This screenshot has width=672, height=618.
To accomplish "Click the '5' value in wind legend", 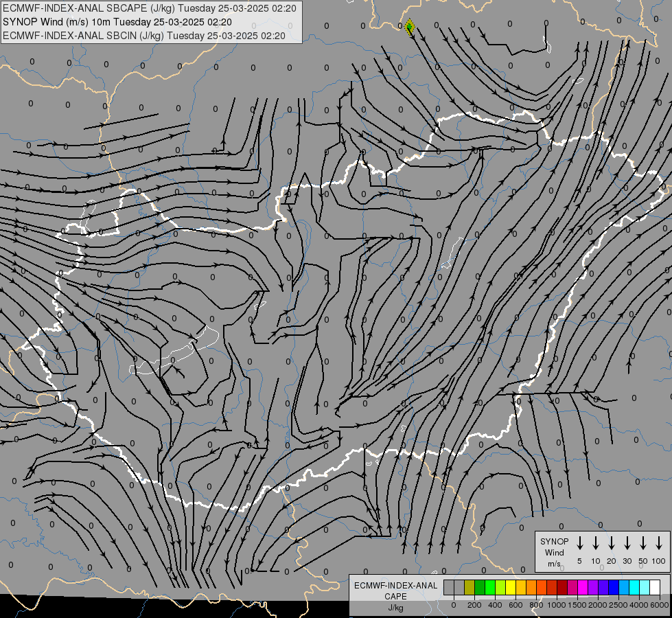I will point(579,561).
